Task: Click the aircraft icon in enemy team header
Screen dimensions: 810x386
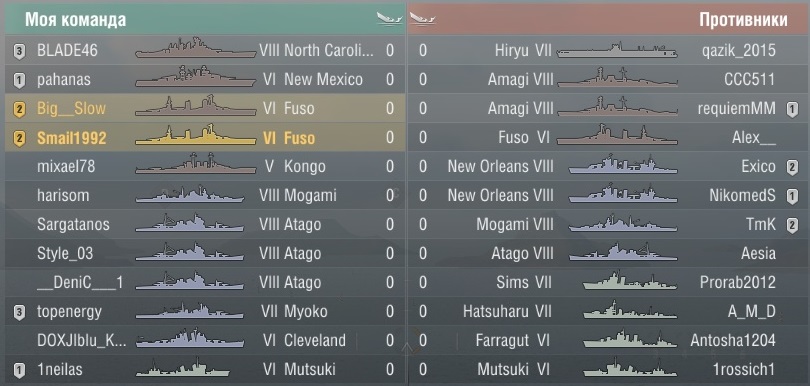Action: tap(423, 19)
